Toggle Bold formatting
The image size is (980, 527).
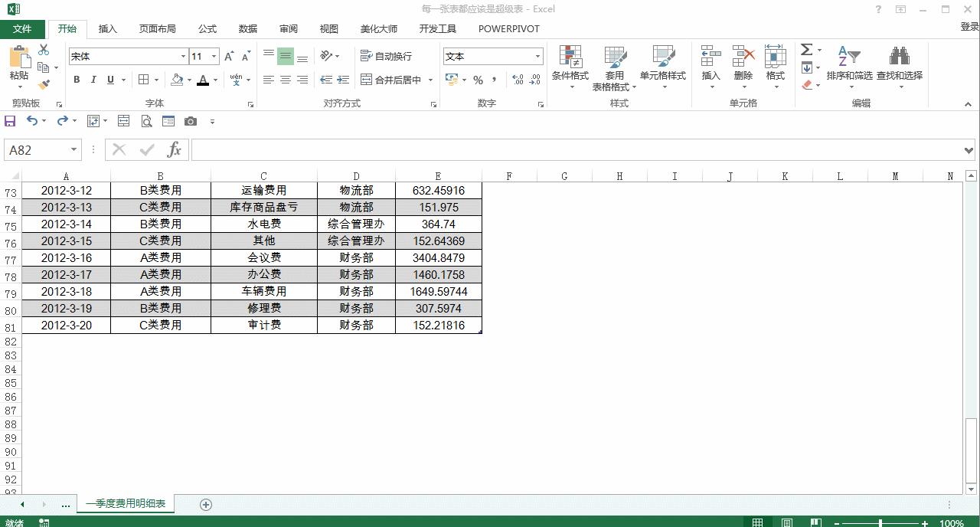(77, 80)
